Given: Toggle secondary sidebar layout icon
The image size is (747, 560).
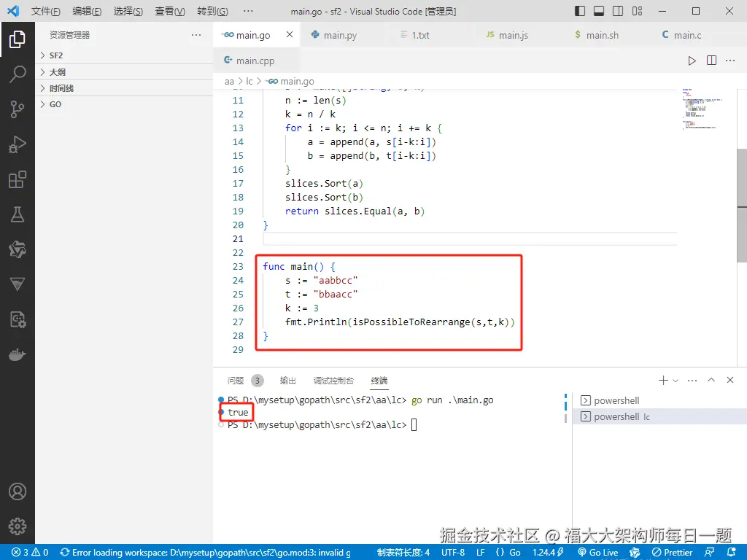Looking at the screenshot, I should pos(618,11).
